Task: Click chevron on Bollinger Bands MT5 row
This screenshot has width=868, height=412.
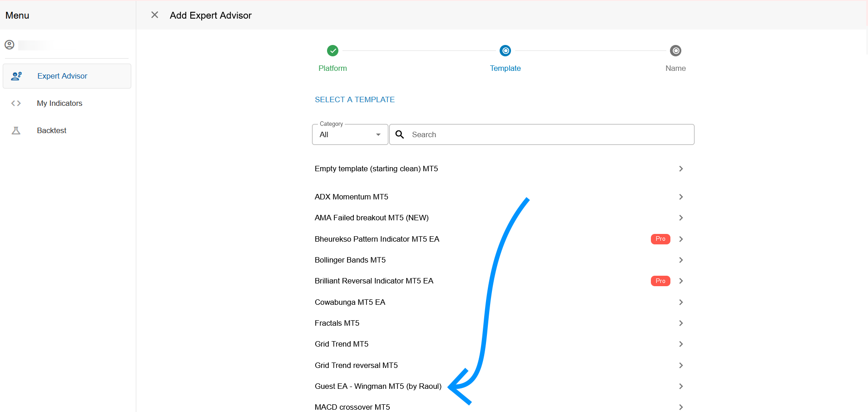Action: [681, 260]
